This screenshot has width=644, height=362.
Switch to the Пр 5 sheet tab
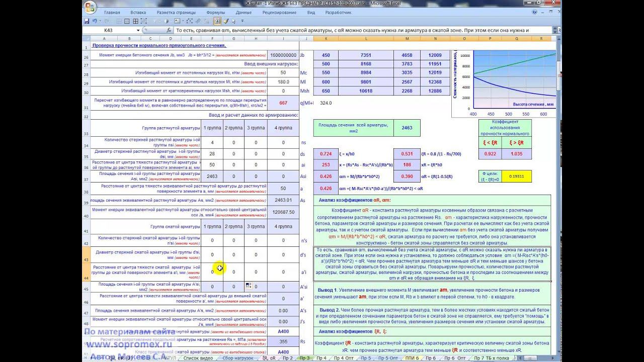366,358
